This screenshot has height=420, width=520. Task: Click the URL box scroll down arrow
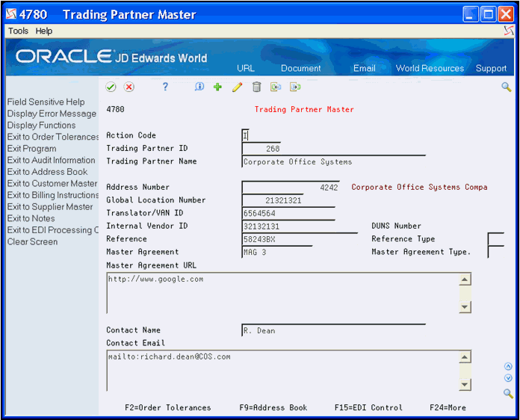click(x=465, y=307)
